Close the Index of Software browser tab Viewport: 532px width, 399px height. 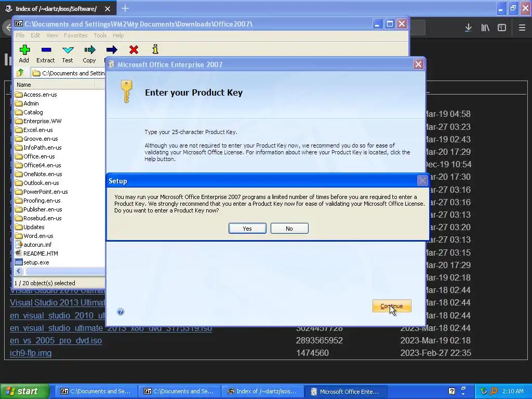click(x=108, y=9)
